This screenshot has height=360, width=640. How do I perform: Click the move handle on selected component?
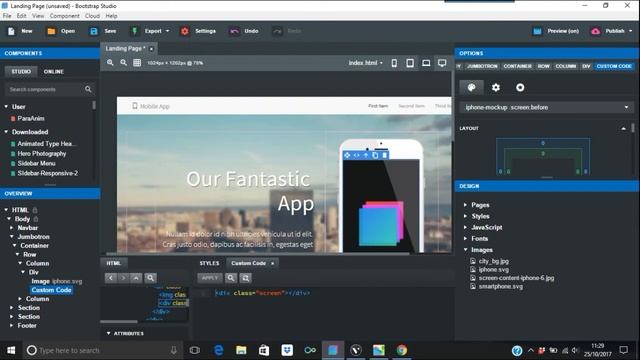click(x=347, y=155)
